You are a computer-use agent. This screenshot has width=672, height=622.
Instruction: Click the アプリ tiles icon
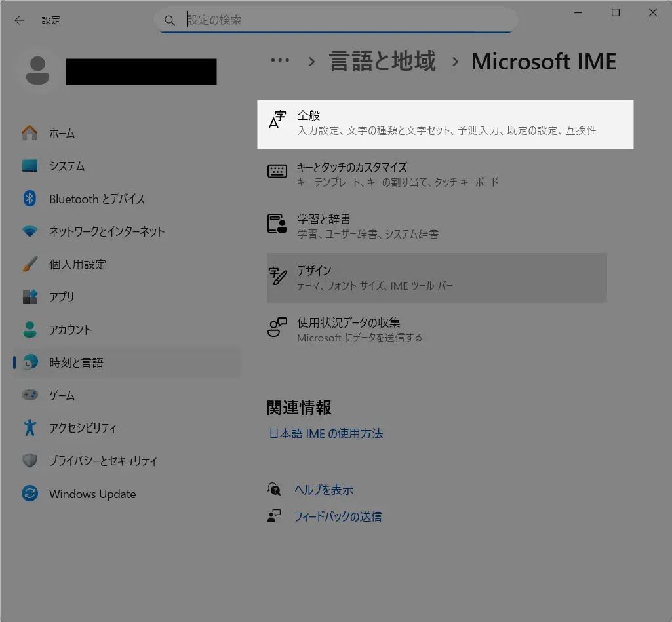click(x=30, y=296)
